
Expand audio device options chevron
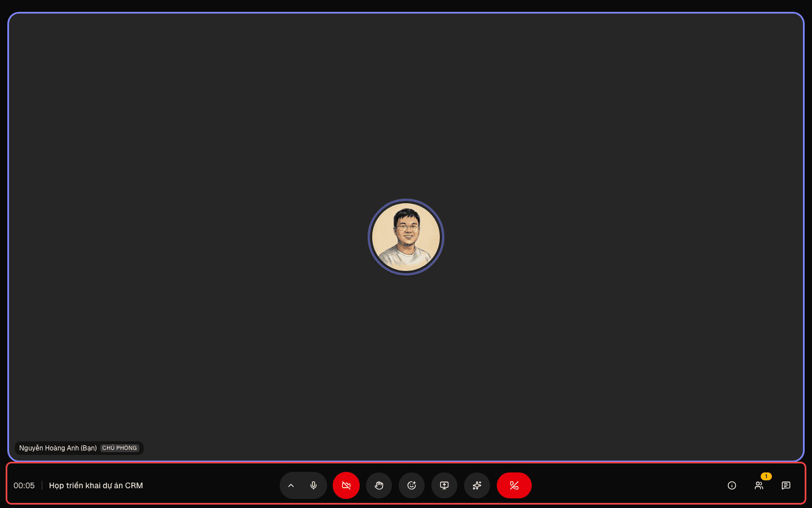(x=291, y=485)
